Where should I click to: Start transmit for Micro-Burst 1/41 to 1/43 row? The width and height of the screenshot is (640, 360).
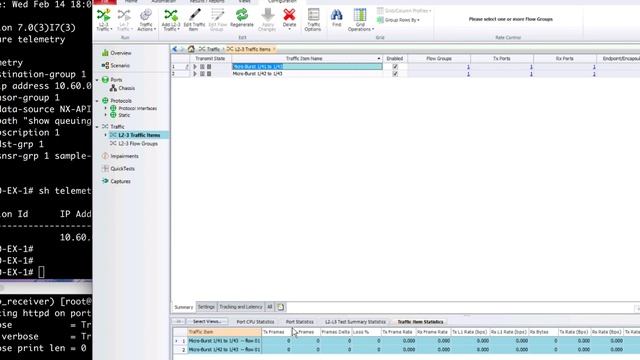tap(195, 67)
